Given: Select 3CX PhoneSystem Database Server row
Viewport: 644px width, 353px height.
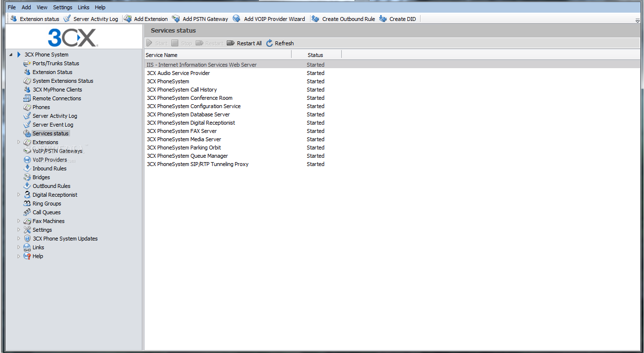Looking at the screenshot, I should 392,114.
